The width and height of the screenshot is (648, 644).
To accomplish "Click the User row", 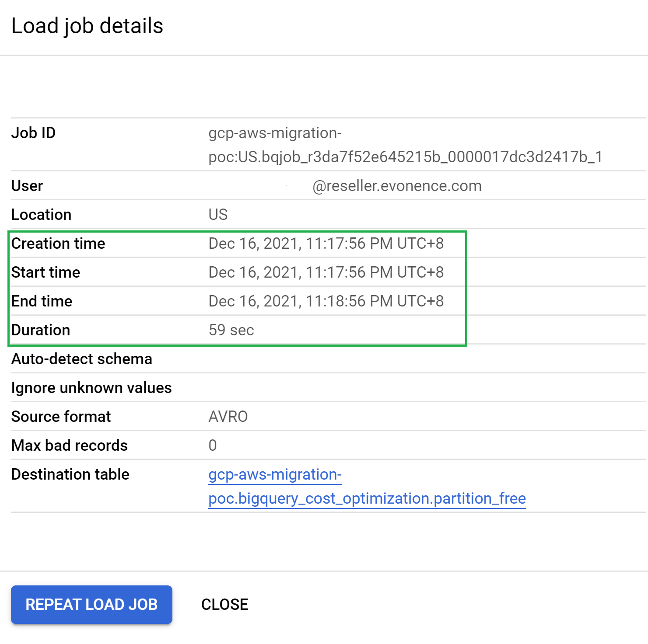I will pos(27,185).
